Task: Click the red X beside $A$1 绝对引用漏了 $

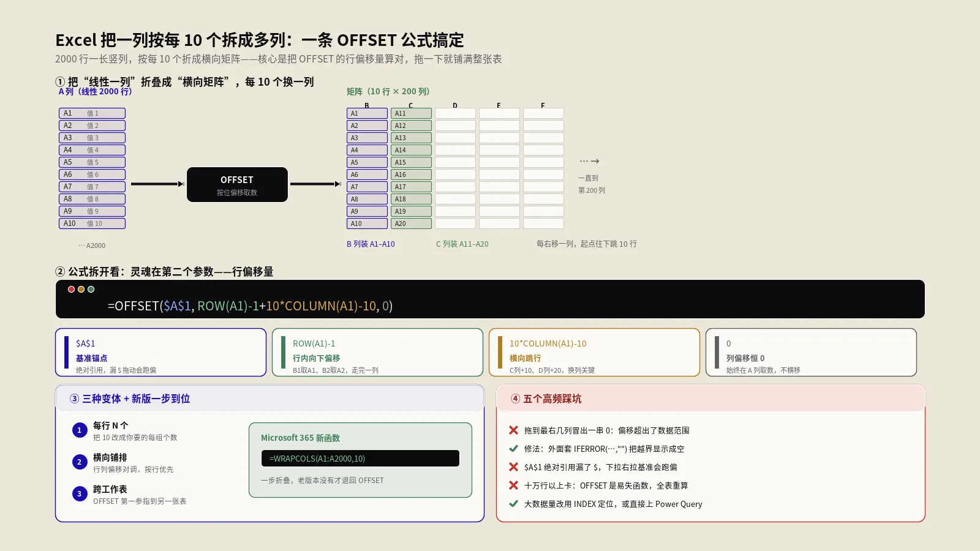Action: click(x=513, y=467)
